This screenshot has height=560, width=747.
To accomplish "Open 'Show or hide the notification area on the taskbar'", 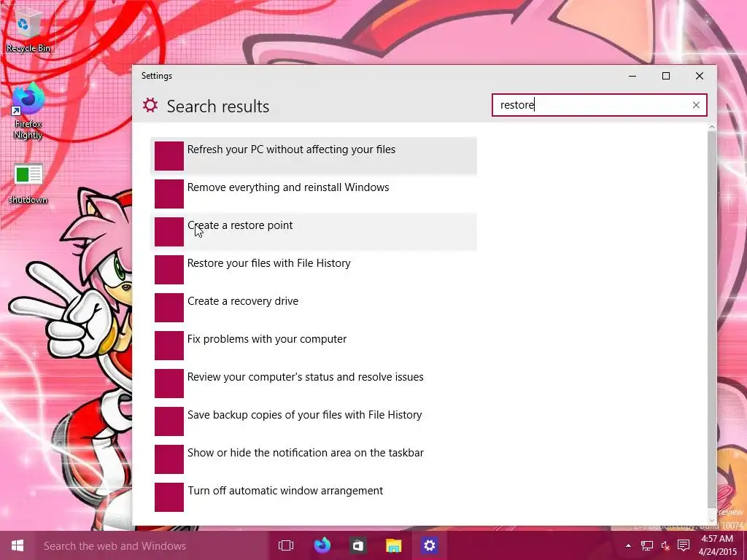I will pyautogui.click(x=314, y=459).
